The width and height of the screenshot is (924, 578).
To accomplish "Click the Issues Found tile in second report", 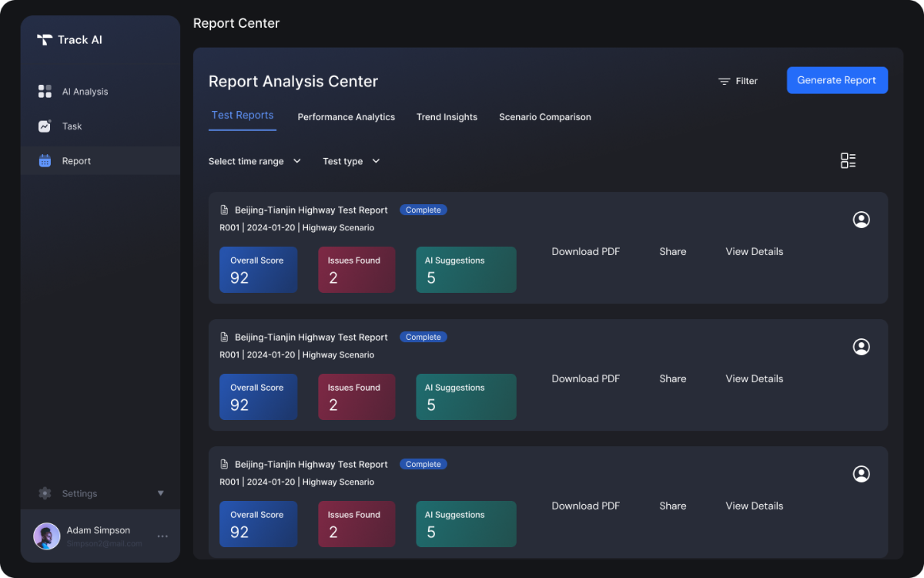I will coord(357,397).
